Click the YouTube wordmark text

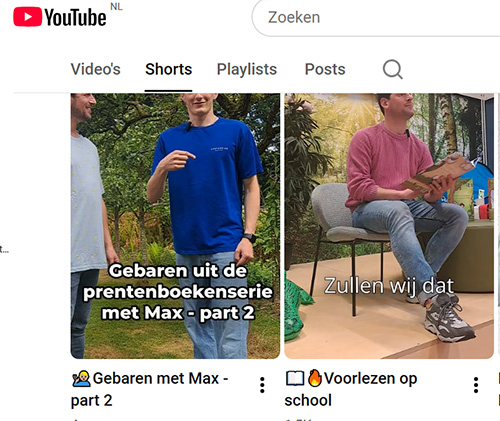tap(75, 17)
